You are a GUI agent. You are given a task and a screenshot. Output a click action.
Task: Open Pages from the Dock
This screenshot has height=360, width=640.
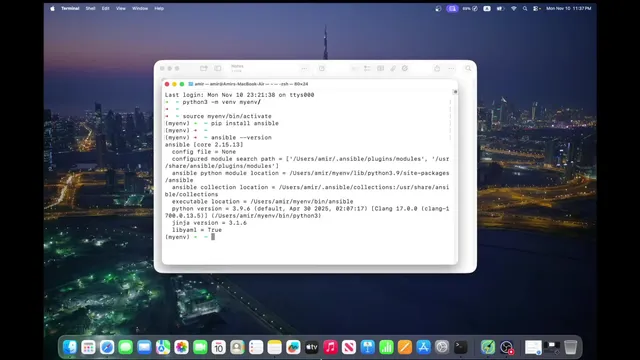405,347
